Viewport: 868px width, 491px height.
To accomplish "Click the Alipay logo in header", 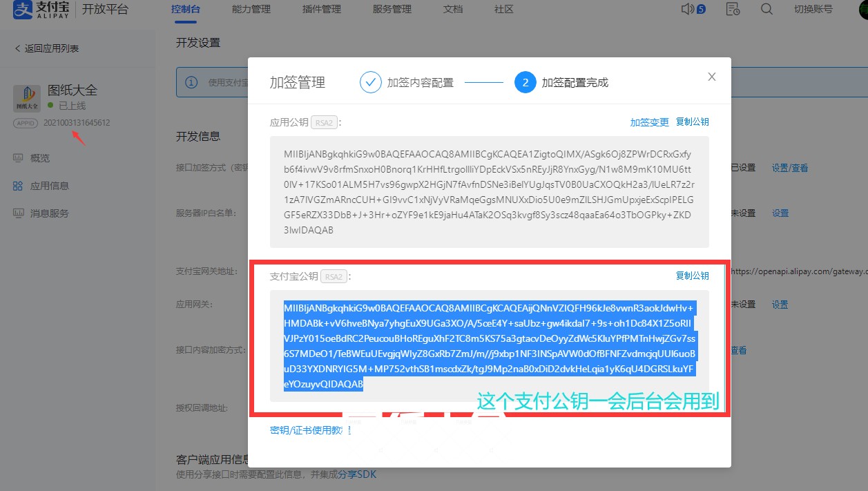I will point(43,10).
